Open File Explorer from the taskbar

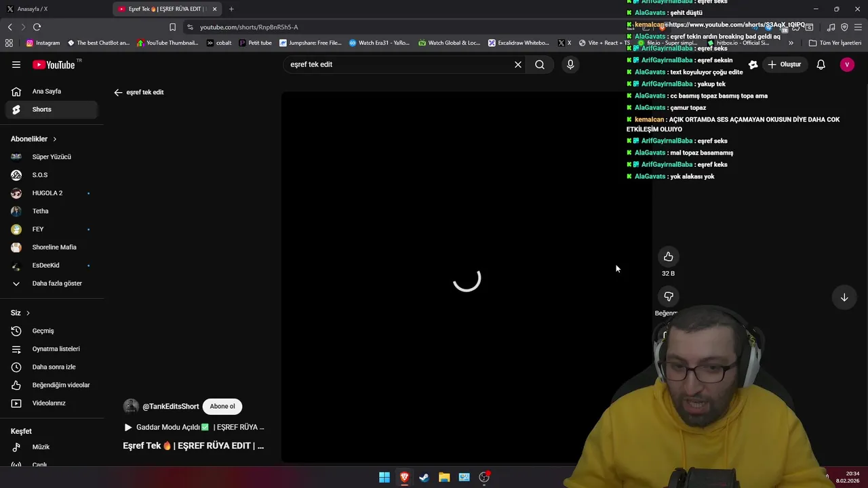(444, 477)
